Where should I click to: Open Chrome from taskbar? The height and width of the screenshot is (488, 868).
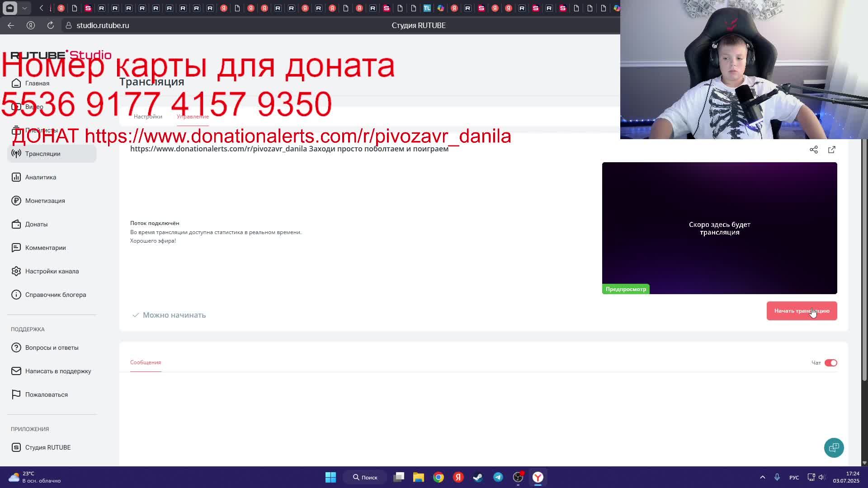(439, 477)
